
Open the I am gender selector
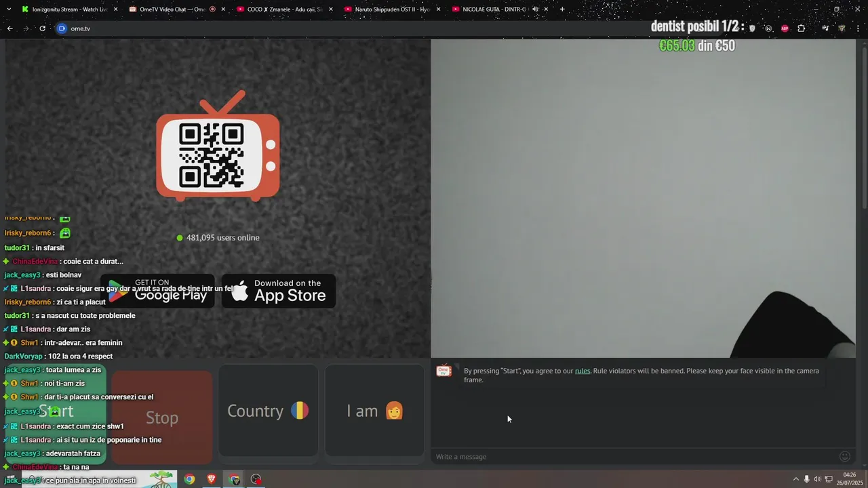point(375,411)
